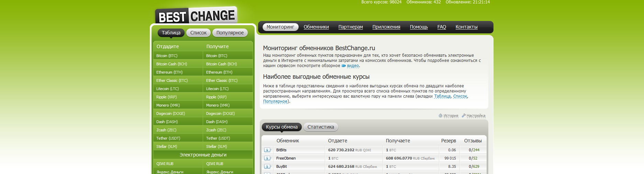
Task: Open info icon for FreeObmen exchanger
Action: point(267,158)
